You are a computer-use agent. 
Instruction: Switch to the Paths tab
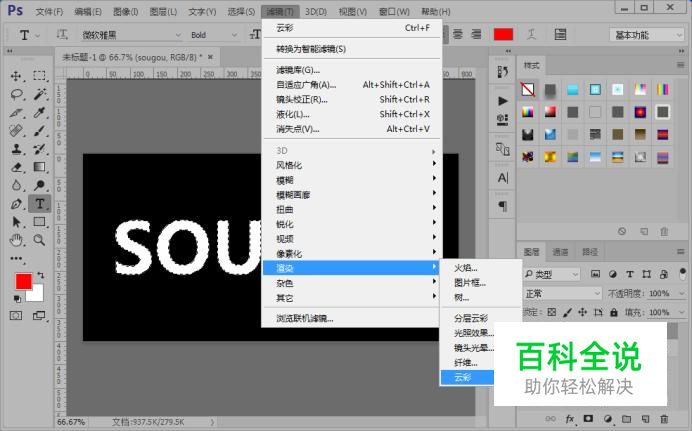point(590,252)
